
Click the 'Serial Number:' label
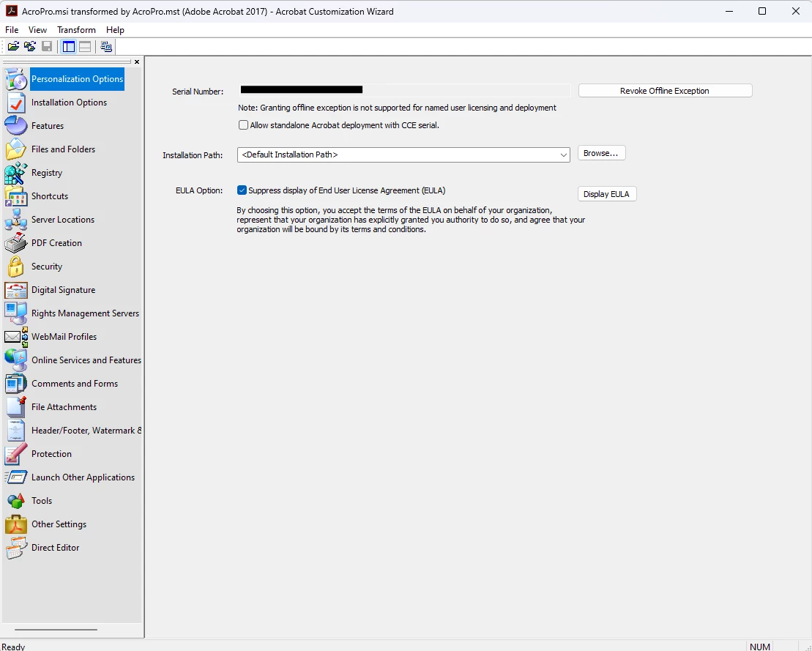[x=198, y=92]
